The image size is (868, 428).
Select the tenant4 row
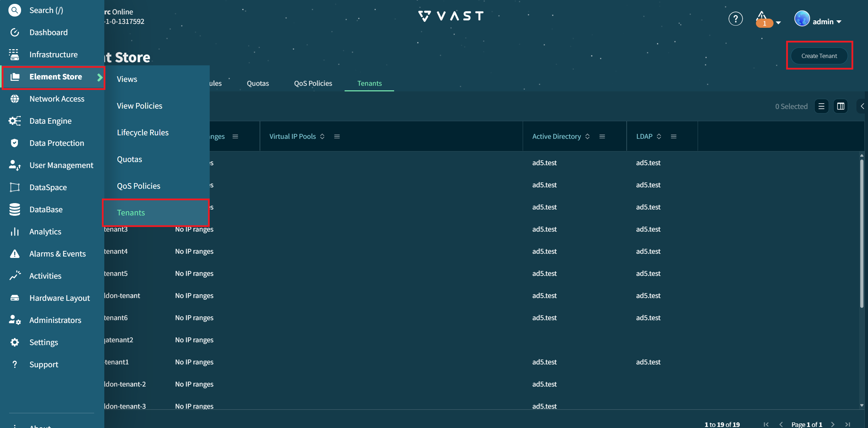481,251
